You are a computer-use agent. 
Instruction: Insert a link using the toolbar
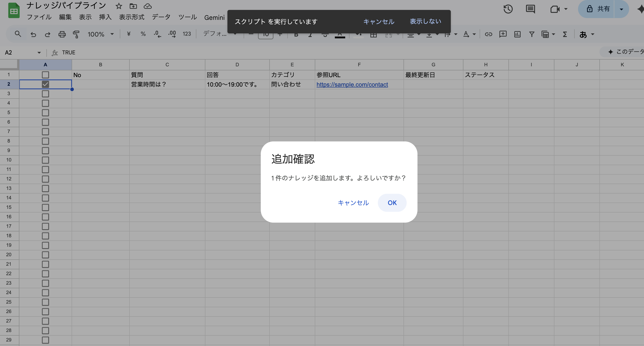pyautogui.click(x=489, y=34)
